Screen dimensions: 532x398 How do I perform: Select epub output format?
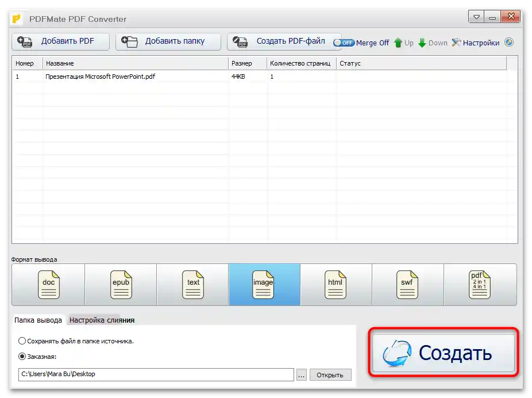click(x=121, y=285)
